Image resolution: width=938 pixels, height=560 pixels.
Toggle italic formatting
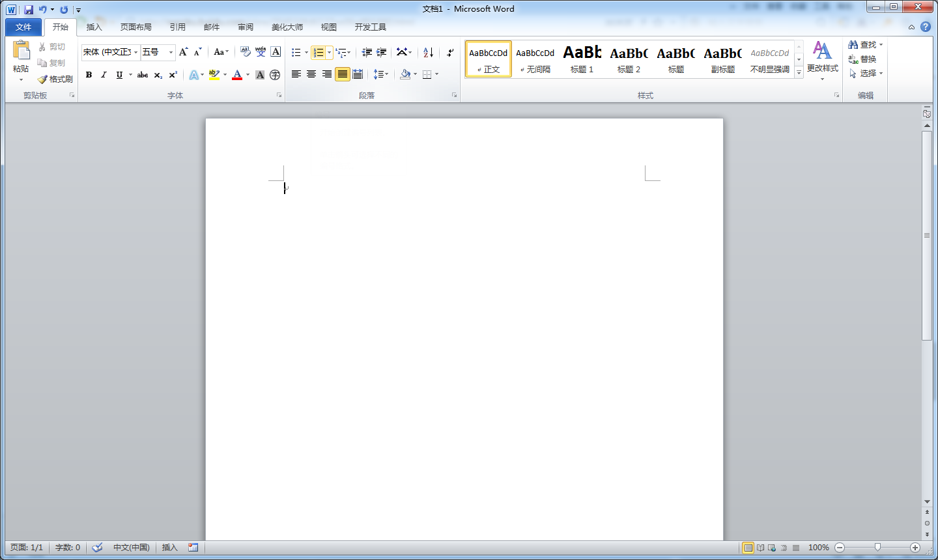[x=104, y=75]
